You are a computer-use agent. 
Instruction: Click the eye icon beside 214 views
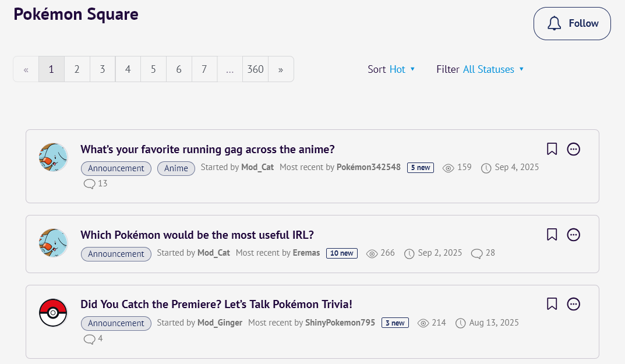click(x=423, y=323)
